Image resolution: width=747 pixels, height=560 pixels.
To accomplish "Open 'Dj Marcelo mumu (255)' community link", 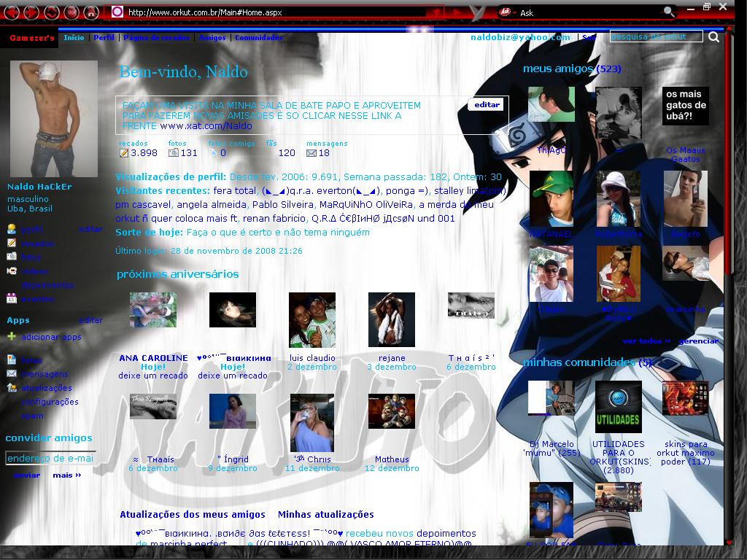I will [x=551, y=448].
